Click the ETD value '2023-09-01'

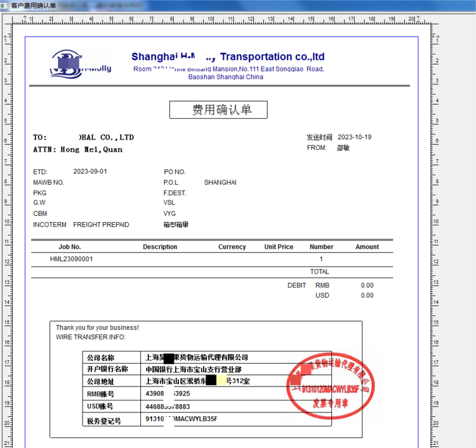[x=90, y=171]
